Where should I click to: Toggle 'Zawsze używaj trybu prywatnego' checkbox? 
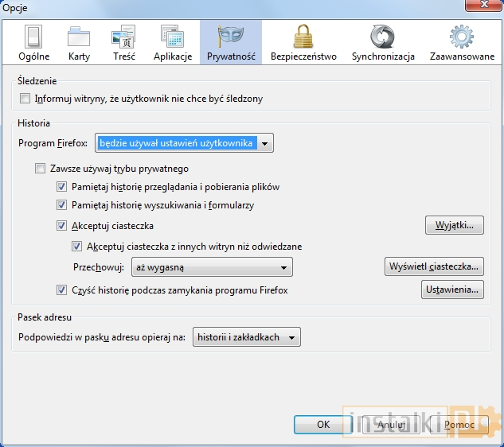pos(41,169)
